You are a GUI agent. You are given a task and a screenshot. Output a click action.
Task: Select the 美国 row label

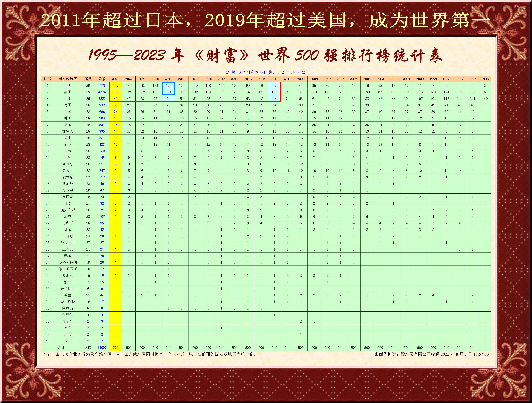click(68, 92)
